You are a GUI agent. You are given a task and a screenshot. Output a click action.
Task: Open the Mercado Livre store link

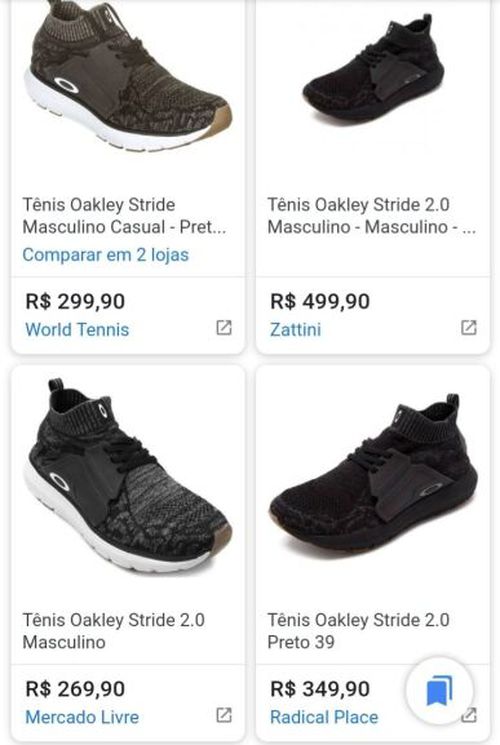pos(82,717)
